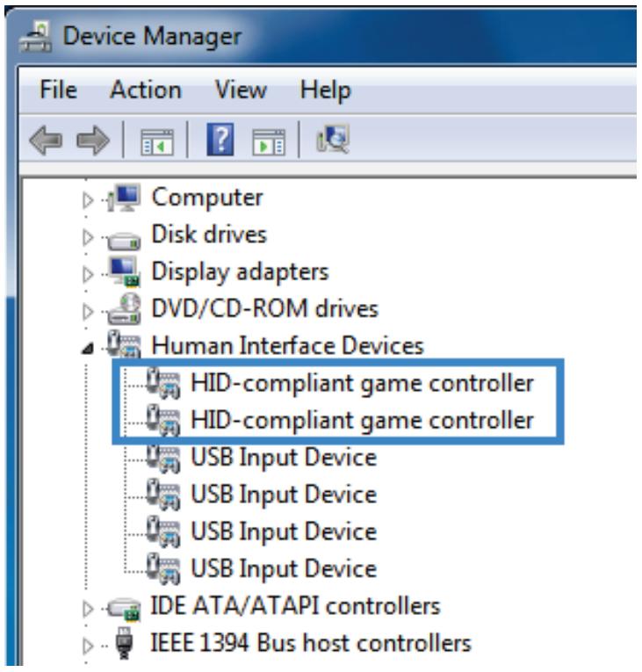Viewport: 642px width, 672px height.
Task: Expand the Computer node
Action: coord(88,199)
